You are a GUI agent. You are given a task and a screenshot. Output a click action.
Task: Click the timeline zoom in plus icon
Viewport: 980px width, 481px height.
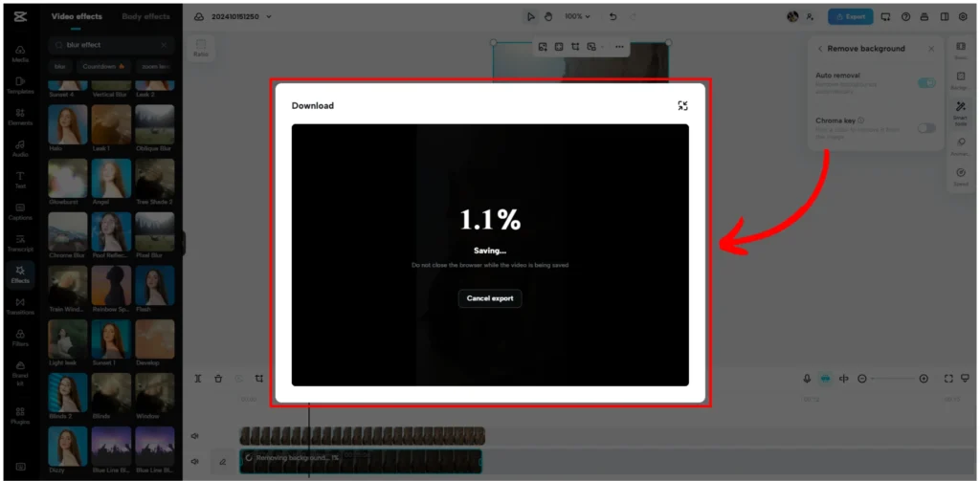(x=924, y=379)
